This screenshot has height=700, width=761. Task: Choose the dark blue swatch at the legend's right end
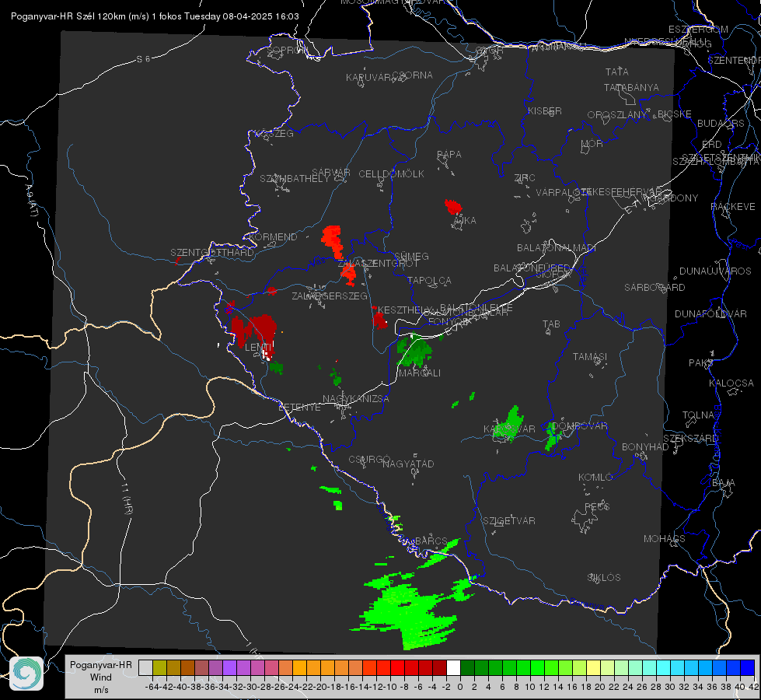[x=748, y=667]
